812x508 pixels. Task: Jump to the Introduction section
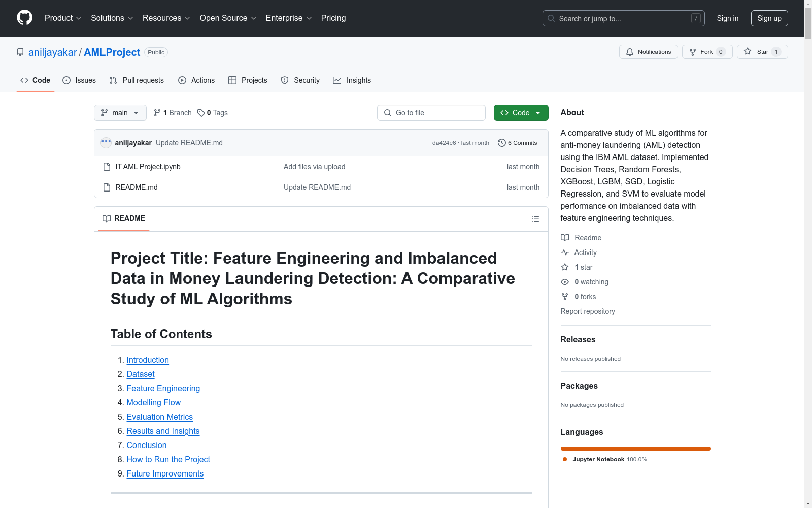click(x=148, y=360)
